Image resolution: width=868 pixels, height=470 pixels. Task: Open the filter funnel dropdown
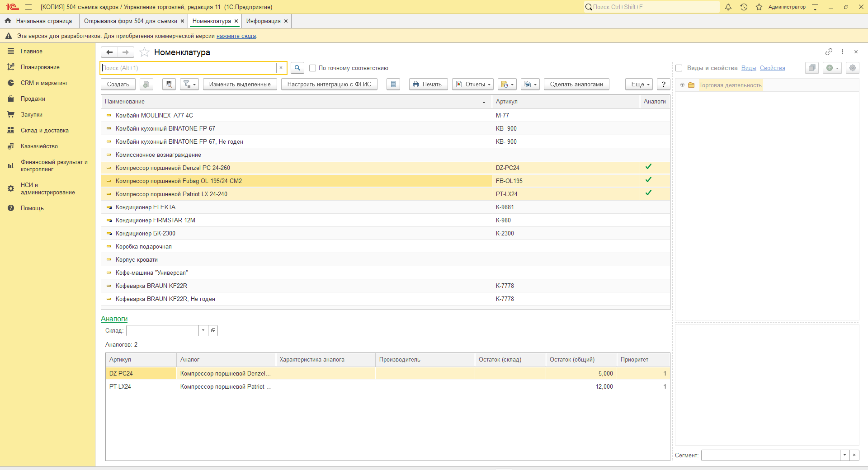[x=189, y=84]
